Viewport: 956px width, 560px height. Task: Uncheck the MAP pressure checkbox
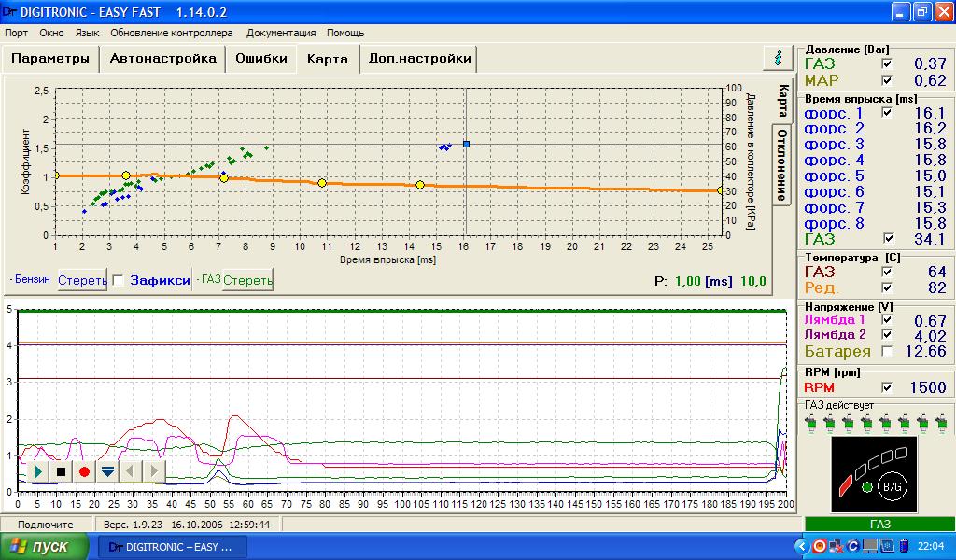pyautogui.click(x=887, y=81)
